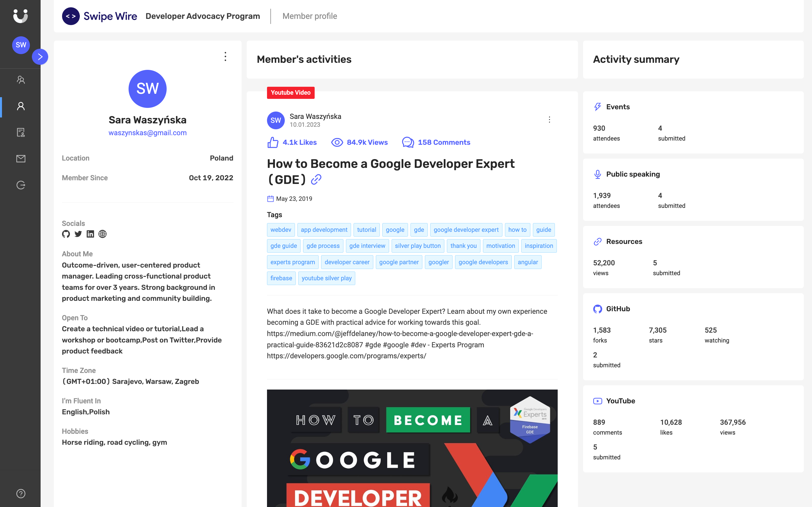The width and height of the screenshot is (812, 507).
Task: Click the waszynskas@gmail.com email link
Action: [x=147, y=133]
